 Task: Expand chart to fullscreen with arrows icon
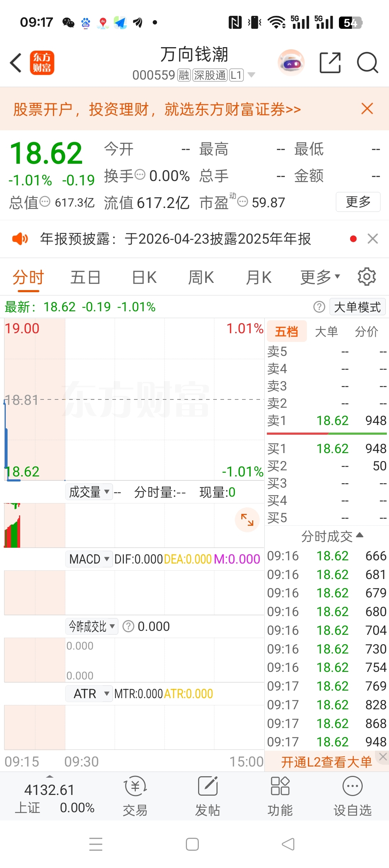click(247, 520)
